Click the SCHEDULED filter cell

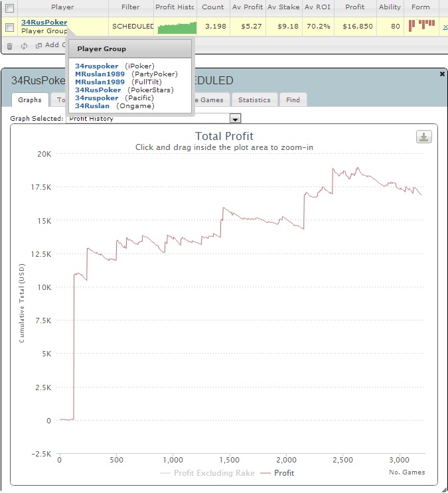tap(133, 27)
